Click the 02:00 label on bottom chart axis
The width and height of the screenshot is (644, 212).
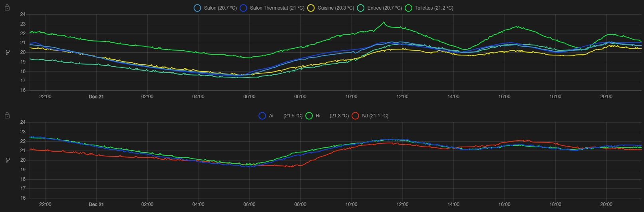[x=147, y=204]
